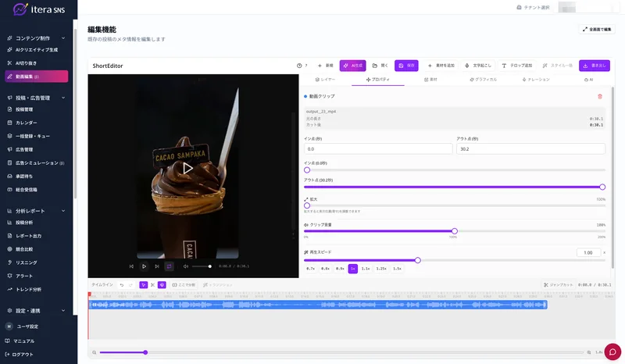
Task: Mute the video player volume icon
Action: pos(186,266)
